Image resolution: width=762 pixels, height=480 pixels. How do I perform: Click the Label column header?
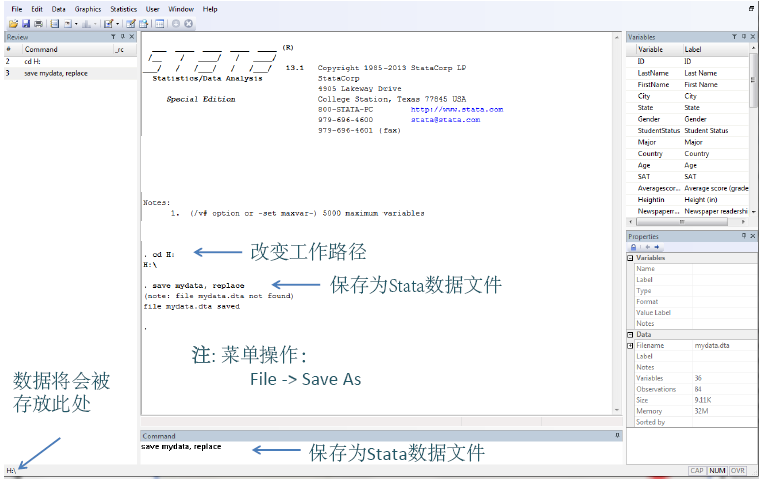click(x=715, y=50)
